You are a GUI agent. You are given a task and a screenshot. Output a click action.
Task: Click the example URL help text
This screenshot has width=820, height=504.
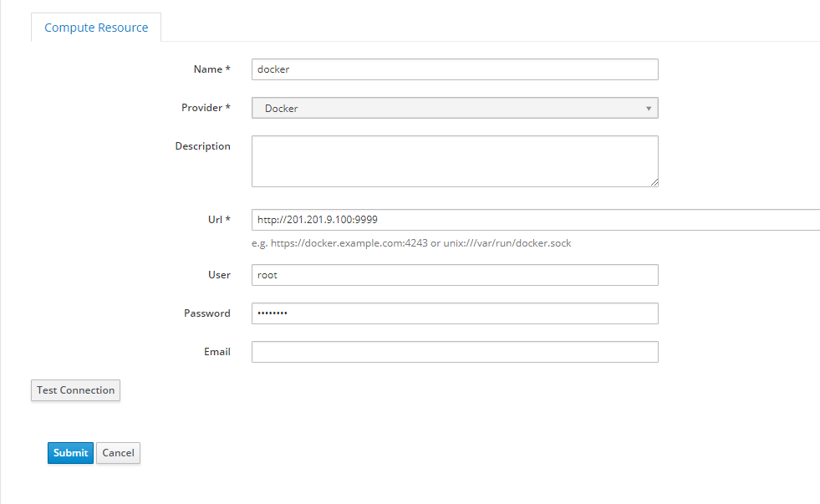411,243
